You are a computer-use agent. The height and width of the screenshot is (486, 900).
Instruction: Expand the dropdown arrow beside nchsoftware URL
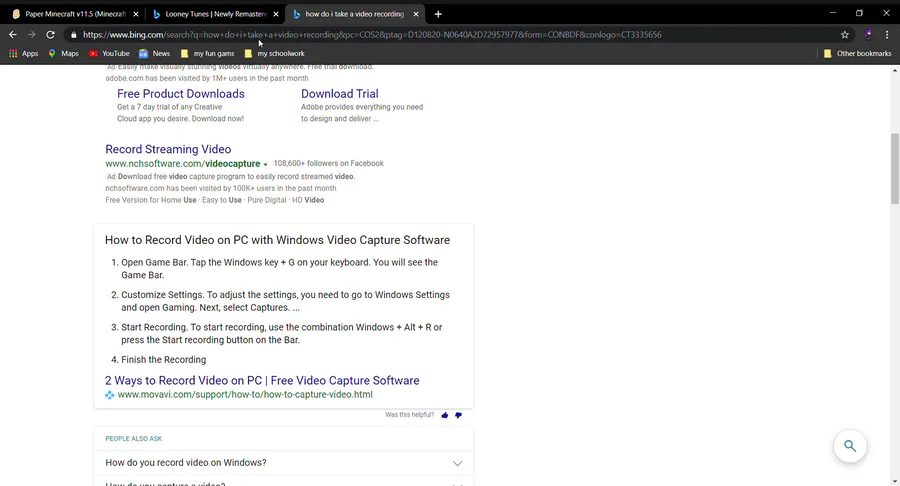[265, 165]
